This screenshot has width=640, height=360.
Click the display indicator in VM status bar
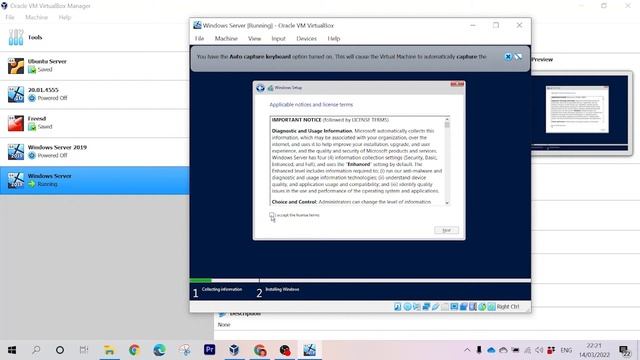pos(454,307)
